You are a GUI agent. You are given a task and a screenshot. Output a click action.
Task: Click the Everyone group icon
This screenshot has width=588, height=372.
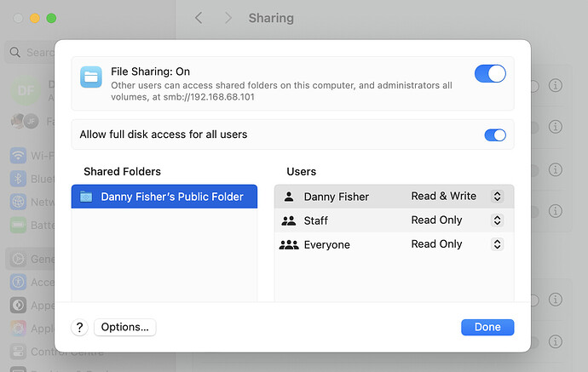288,244
